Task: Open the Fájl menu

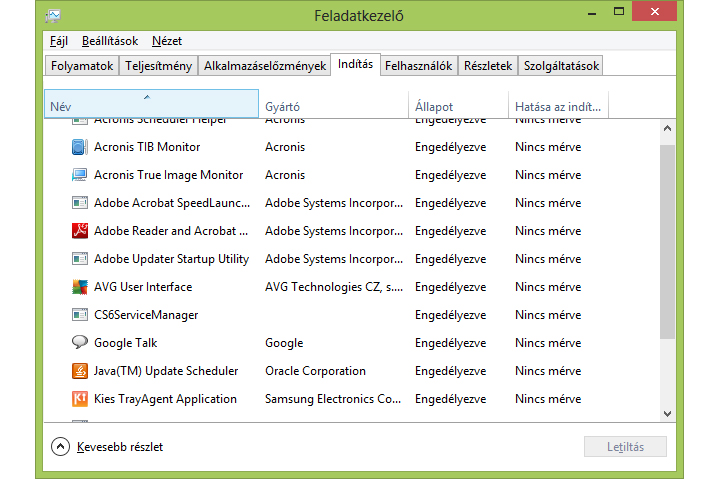Action: pos(59,41)
